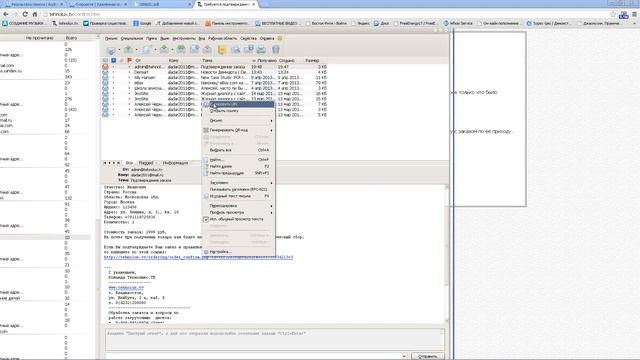
Task: Click the orange envelope icon of admin@ message
Action: [x=105, y=67]
